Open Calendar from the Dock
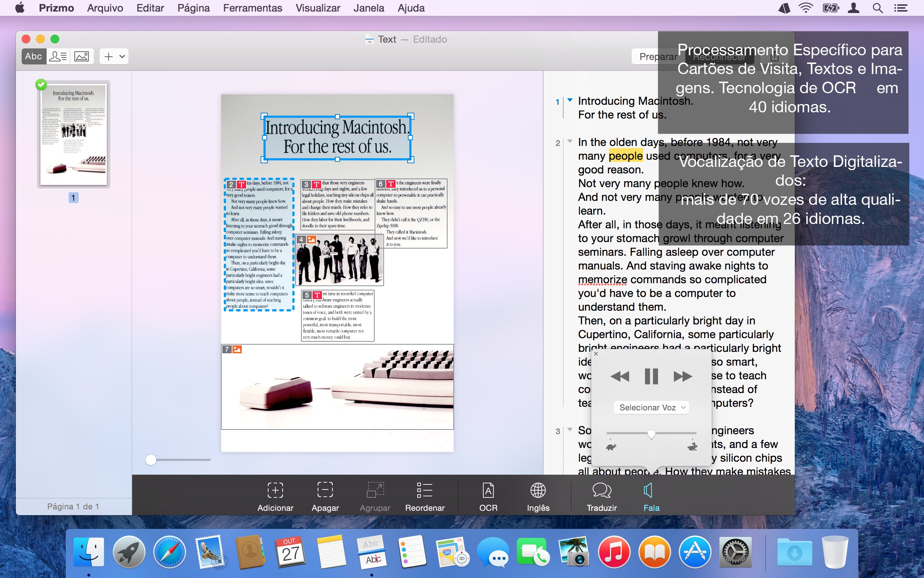924x578 pixels. coord(291,552)
